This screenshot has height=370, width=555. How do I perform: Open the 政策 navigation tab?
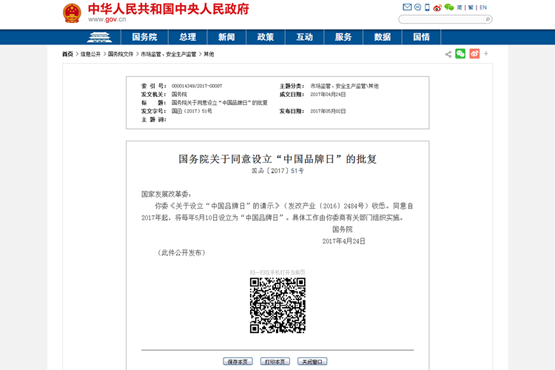point(265,37)
